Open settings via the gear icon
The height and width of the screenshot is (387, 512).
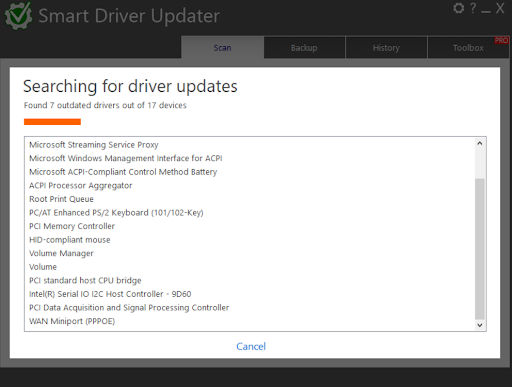459,8
